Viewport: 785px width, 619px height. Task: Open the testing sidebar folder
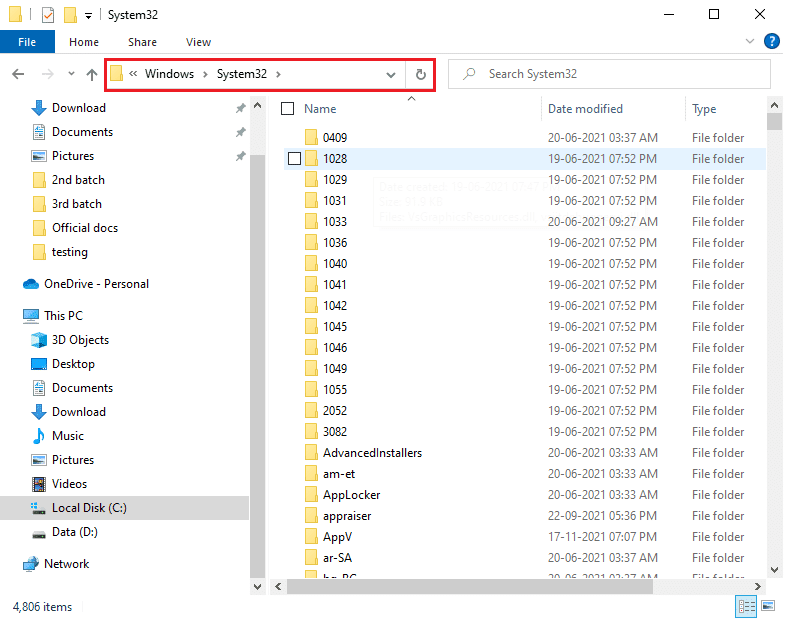pyautogui.click(x=60, y=252)
